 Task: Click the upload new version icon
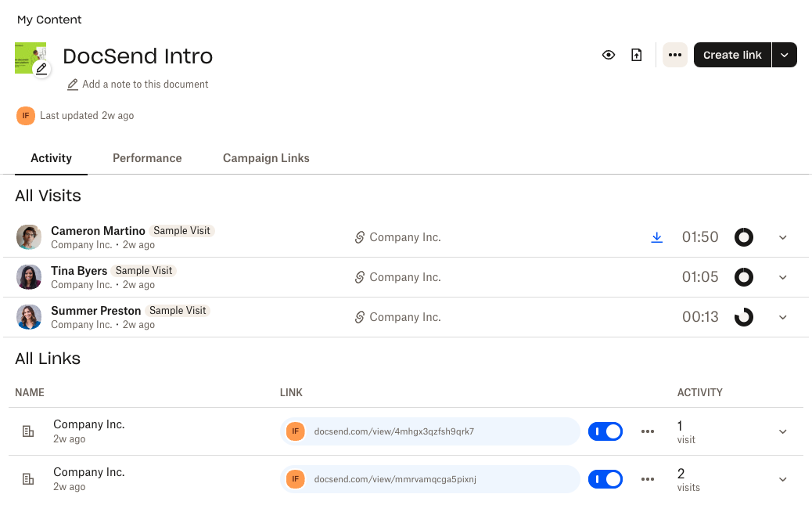click(x=637, y=55)
